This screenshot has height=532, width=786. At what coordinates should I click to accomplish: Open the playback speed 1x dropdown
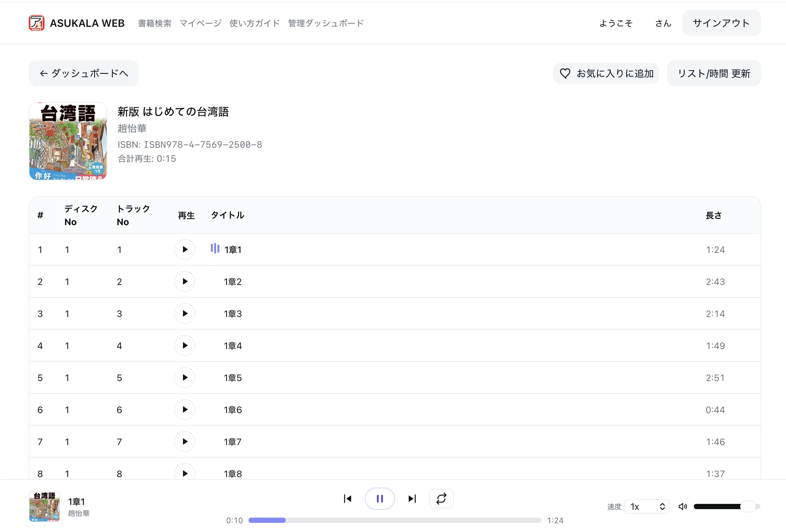point(647,506)
